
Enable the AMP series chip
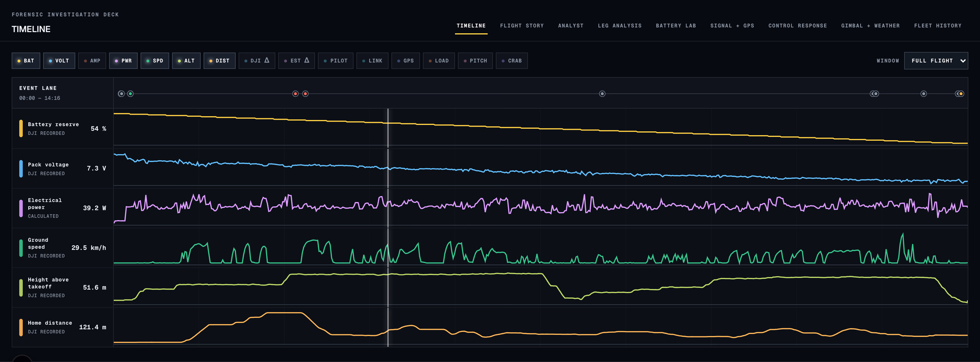[92, 60]
